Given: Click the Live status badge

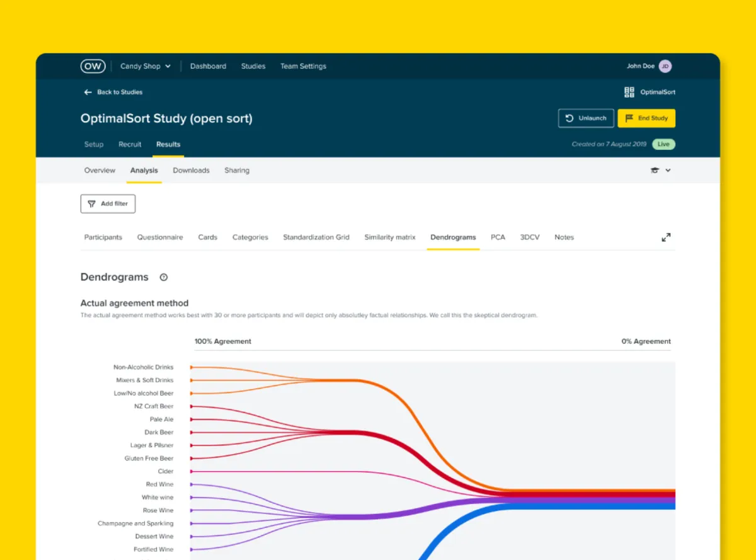Looking at the screenshot, I should (663, 144).
